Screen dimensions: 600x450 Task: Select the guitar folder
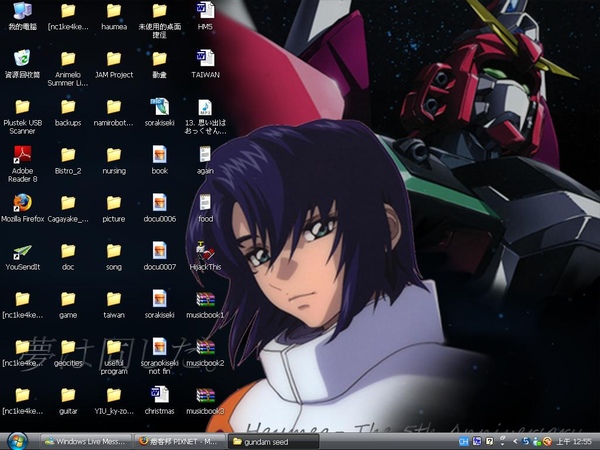(68, 401)
